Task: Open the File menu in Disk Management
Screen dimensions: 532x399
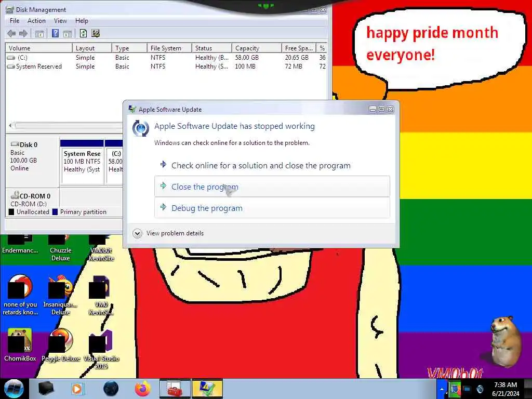Action: (x=15, y=21)
